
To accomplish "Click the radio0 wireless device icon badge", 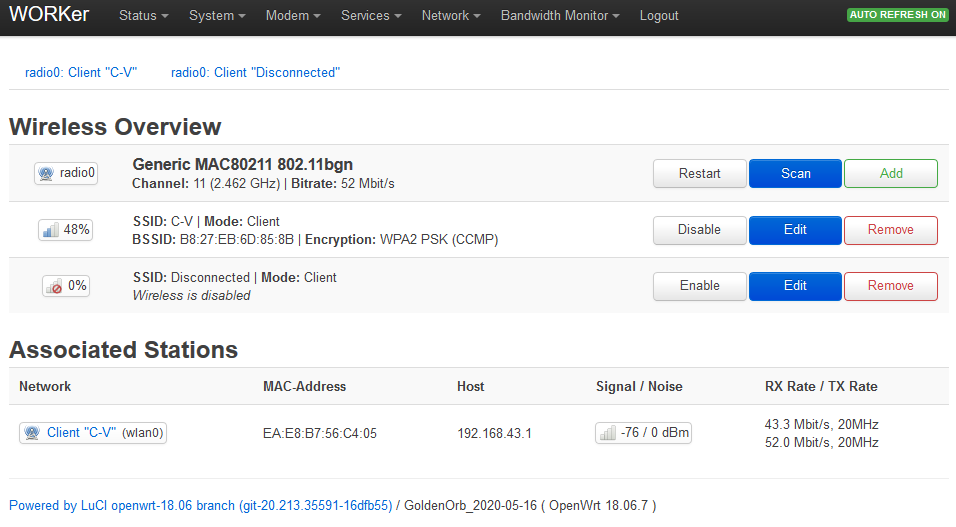I will point(66,173).
